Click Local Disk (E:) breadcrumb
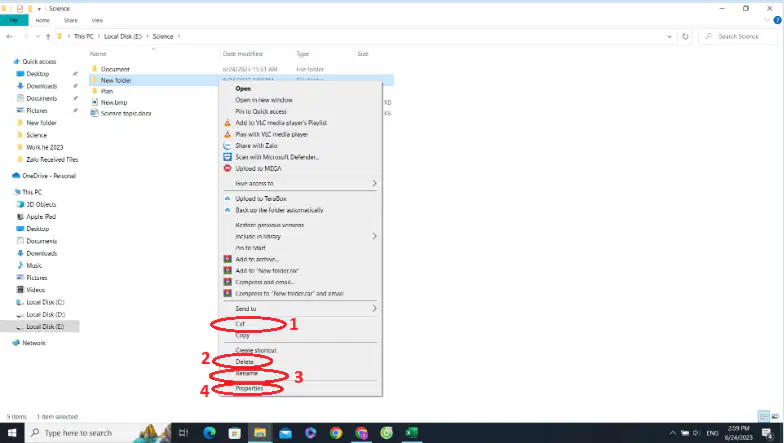This screenshot has height=443, width=784. 123,36
